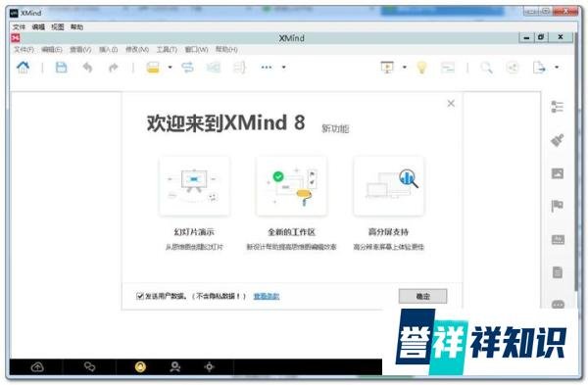Select the 全新的工作区 feature thumbnail
Screen dimensions: 588x385
point(291,186)
